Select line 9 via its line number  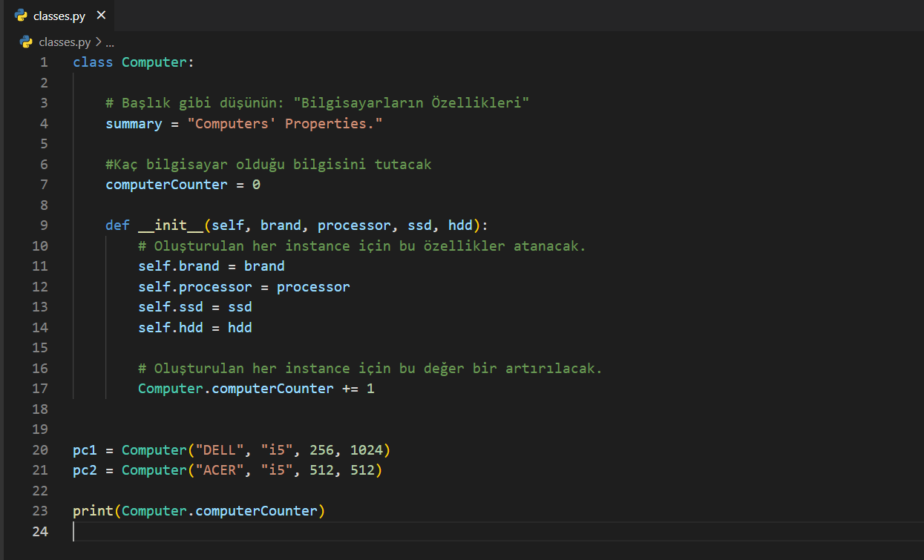pos(44,225)
